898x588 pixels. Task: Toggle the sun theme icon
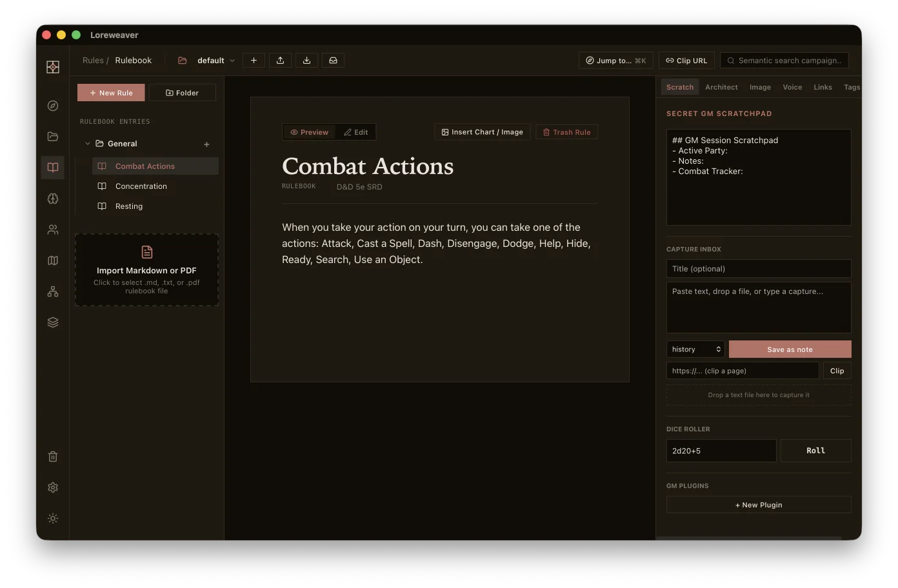click(53, 518)
